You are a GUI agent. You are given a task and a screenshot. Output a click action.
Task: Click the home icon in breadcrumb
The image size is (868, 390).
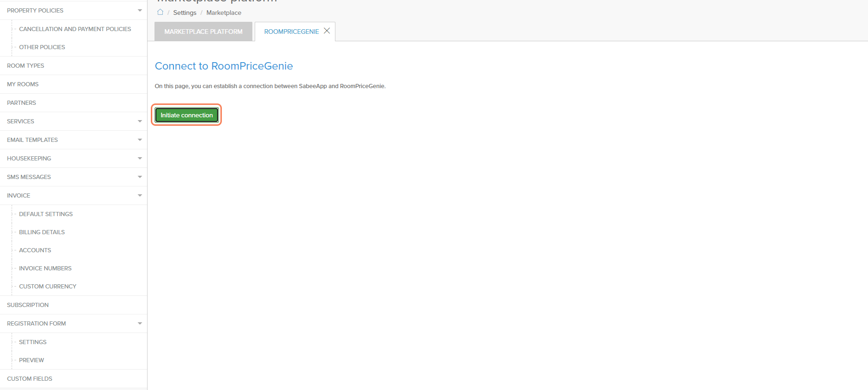[161, 12]
